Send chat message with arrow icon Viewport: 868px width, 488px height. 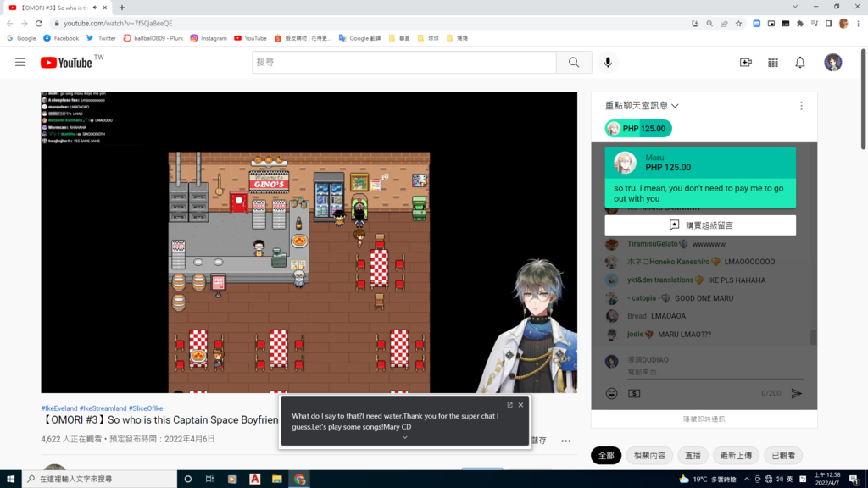(796, 393)
